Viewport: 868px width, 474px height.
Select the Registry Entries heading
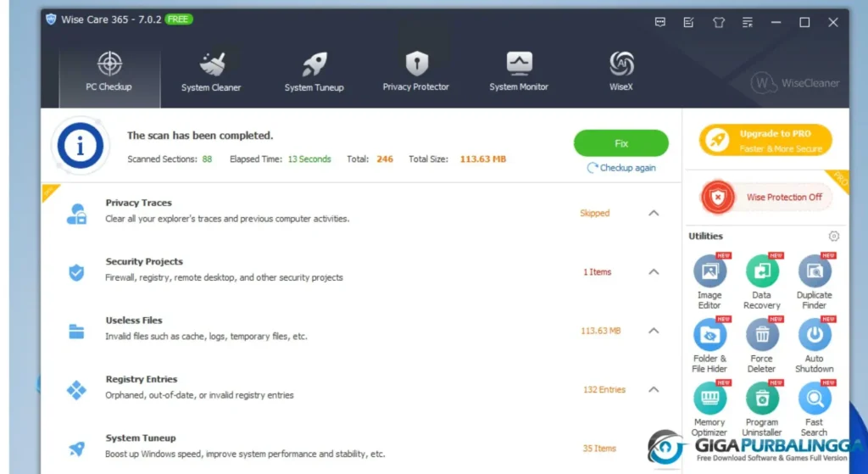(142, 379)
